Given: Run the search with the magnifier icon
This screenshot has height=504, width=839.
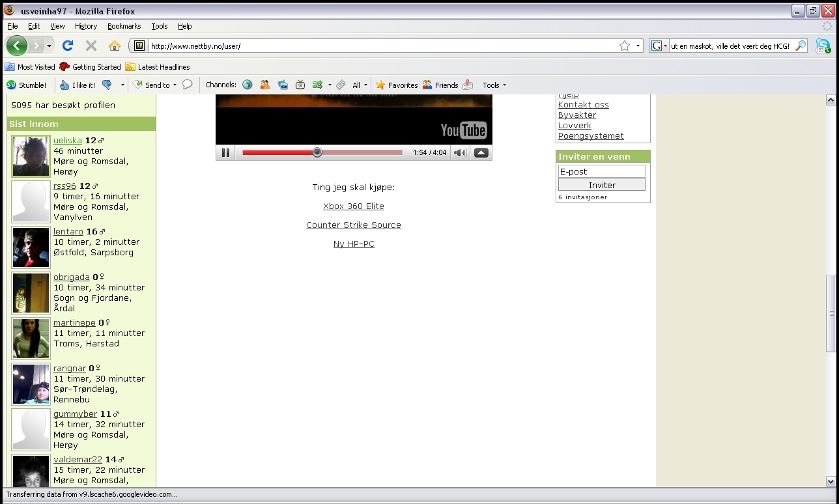Looking at the screenshot, I should pyautogui.click(x=801, y=46).
